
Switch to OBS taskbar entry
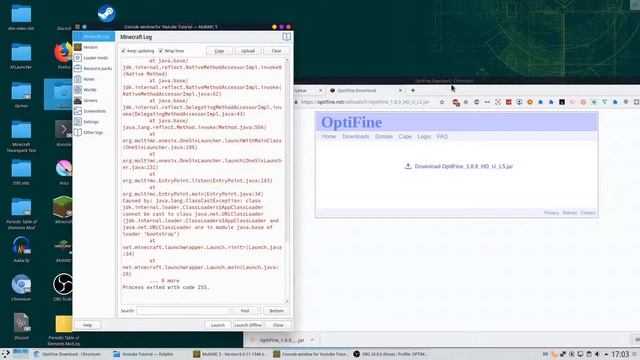coord(390,354)
